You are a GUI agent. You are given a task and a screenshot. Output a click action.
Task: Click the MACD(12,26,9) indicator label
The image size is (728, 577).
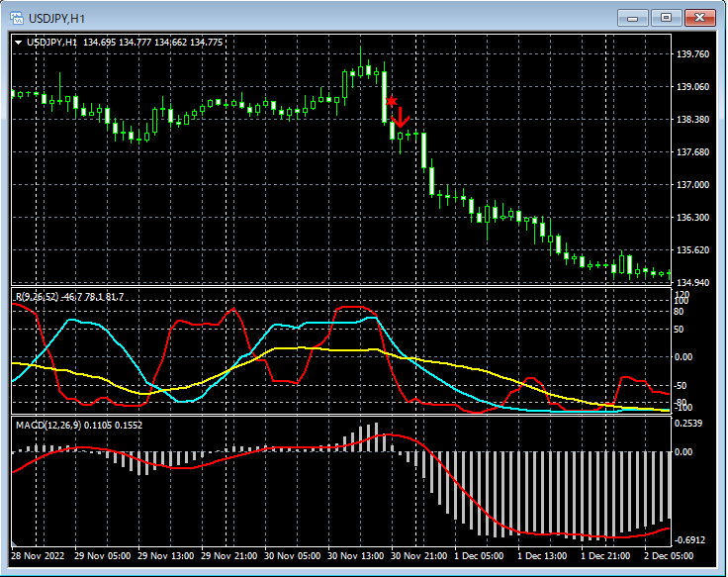click(x=49, y=425)
